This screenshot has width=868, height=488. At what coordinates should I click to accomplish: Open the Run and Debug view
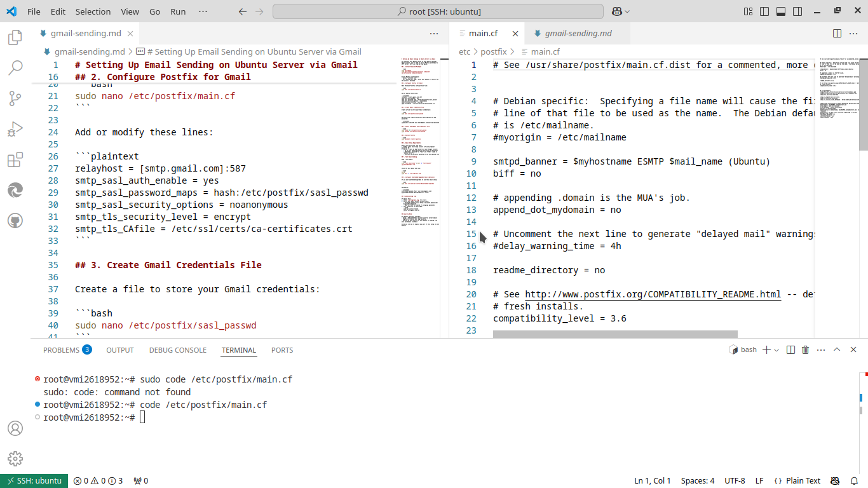point(15,129)
